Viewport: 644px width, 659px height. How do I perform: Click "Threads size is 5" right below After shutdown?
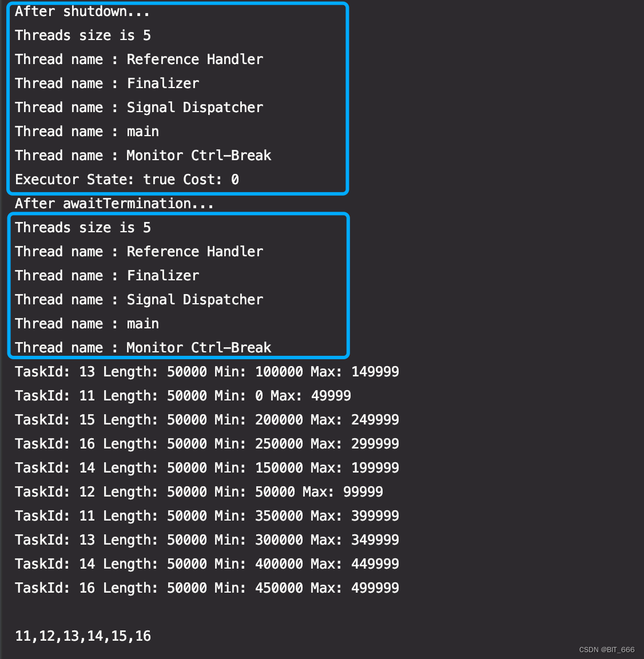click(x=83, y=35)
